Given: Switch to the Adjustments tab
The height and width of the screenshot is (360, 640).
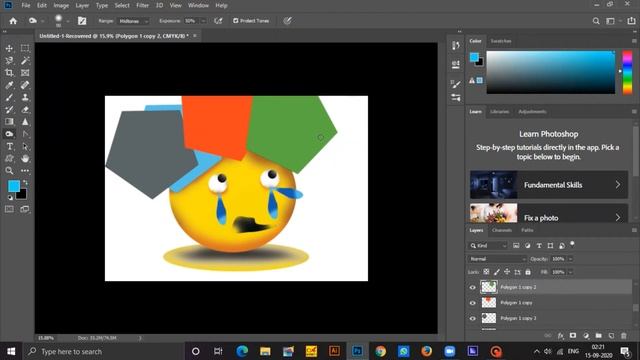Looking at the screenshot, I should click(x=532, y=111).
